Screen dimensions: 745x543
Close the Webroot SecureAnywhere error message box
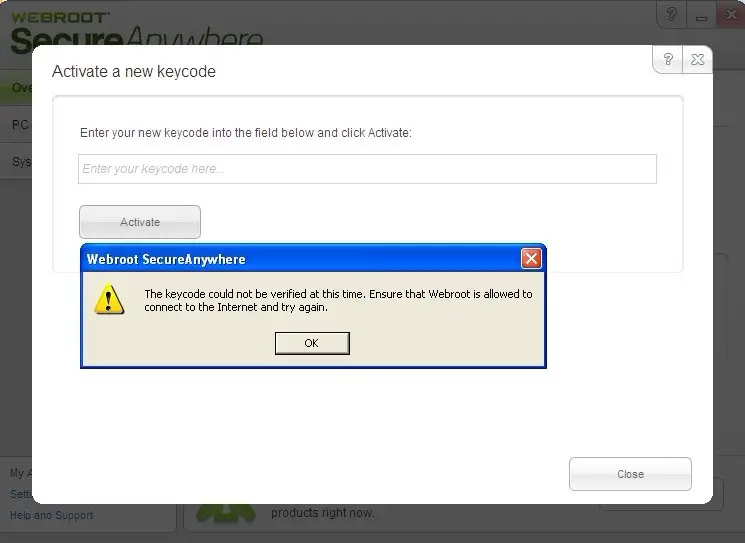tap(531, 258)
